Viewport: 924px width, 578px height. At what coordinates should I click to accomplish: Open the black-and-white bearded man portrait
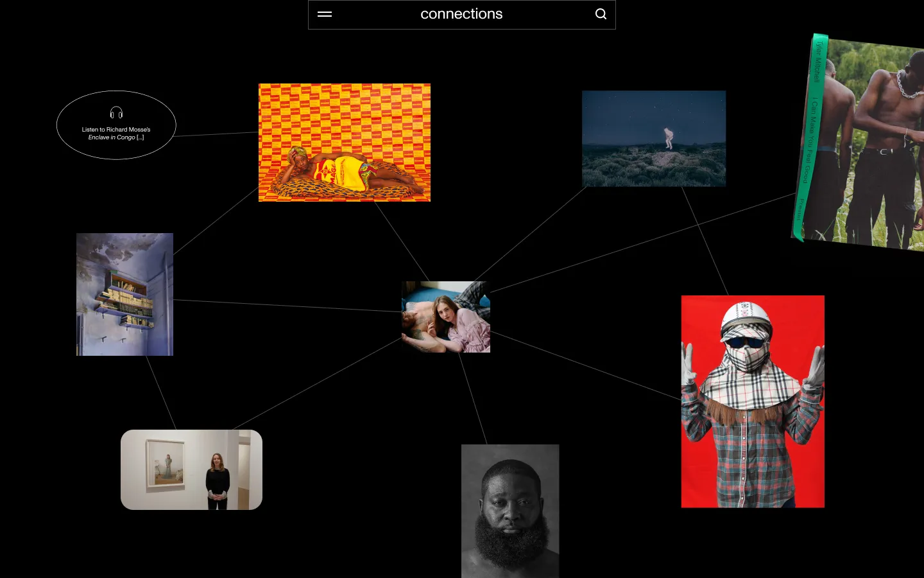click(x=510, y=511)
